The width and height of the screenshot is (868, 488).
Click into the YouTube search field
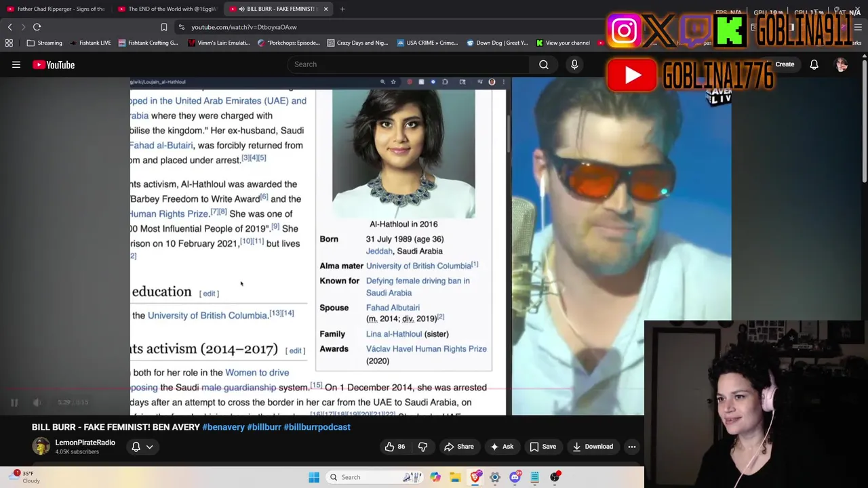[x=407, y=64]
